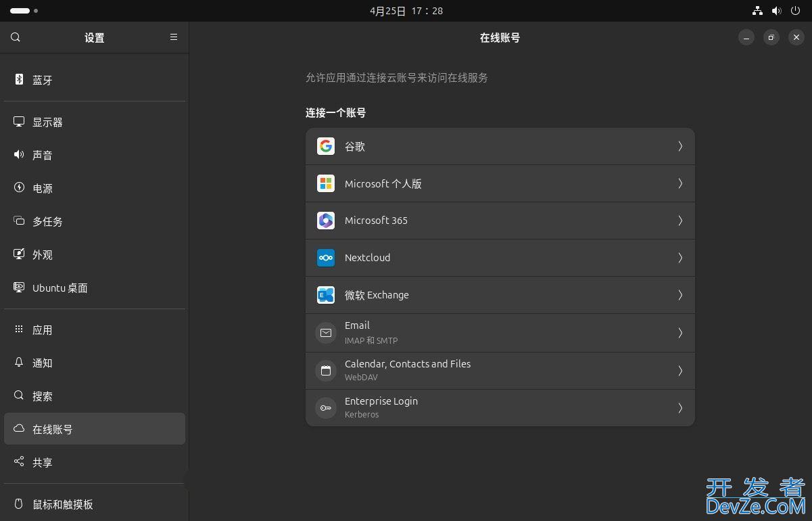Screen dimensions: 812x521
Task: Click the Nextcloud logo icon
Action: tap(326, 258)
